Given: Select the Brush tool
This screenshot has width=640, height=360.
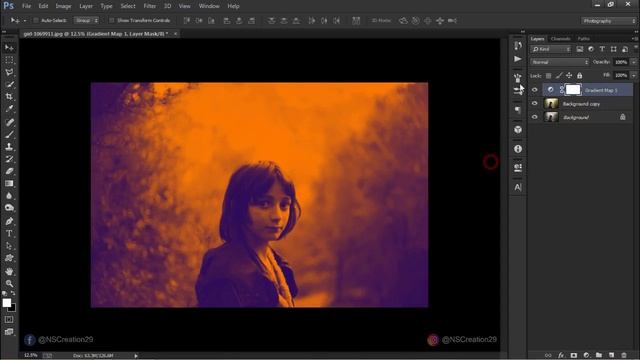Looking at the screenshot, I should 9,134.
